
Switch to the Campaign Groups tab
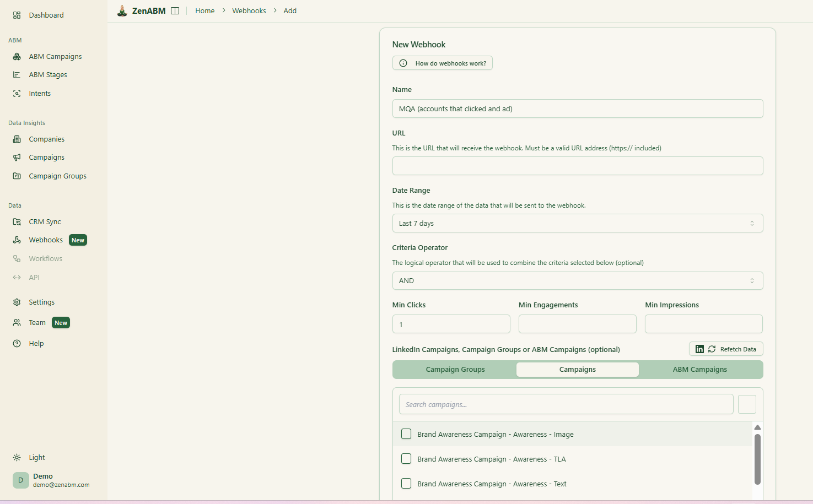455,369
